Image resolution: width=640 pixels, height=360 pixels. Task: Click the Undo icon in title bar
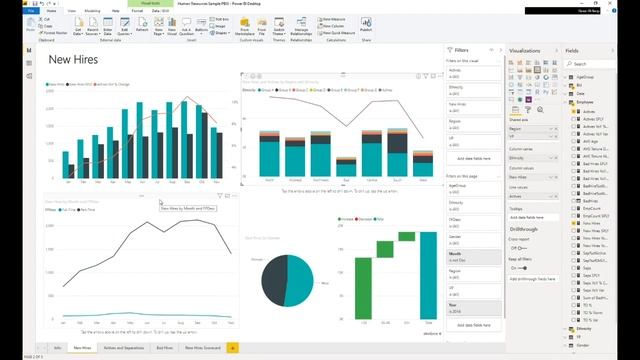coord(42,3)
